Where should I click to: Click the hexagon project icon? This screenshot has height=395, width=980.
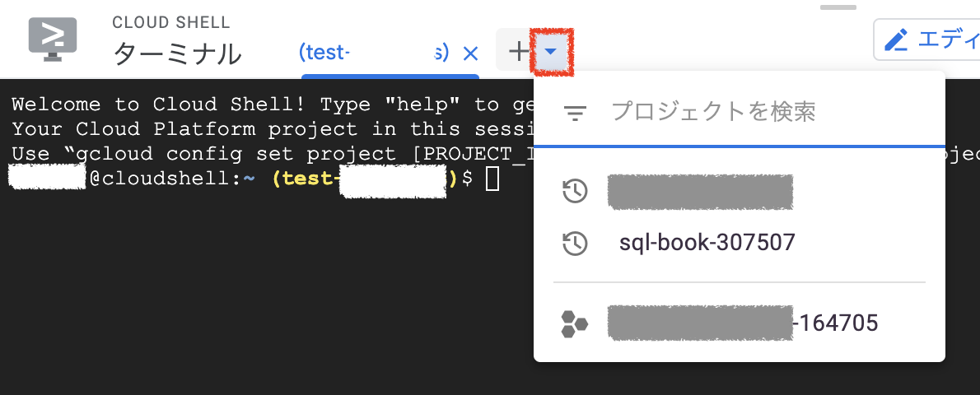(574, 323)
